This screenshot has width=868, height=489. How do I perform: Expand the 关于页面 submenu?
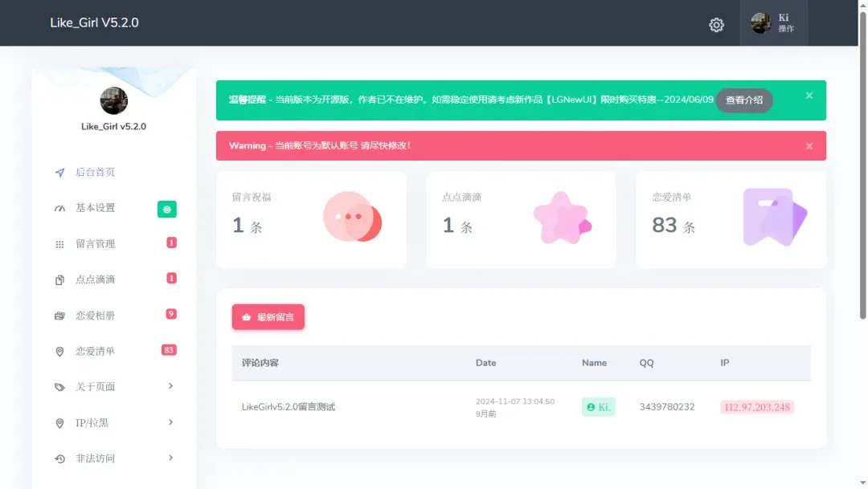114,387
